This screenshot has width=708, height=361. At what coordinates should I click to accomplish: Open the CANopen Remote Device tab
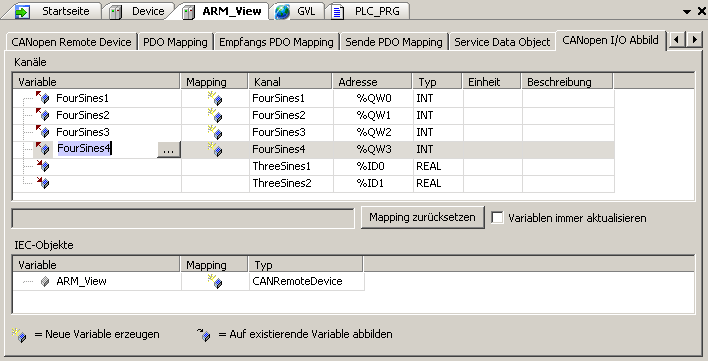click(x=71, y=42)
